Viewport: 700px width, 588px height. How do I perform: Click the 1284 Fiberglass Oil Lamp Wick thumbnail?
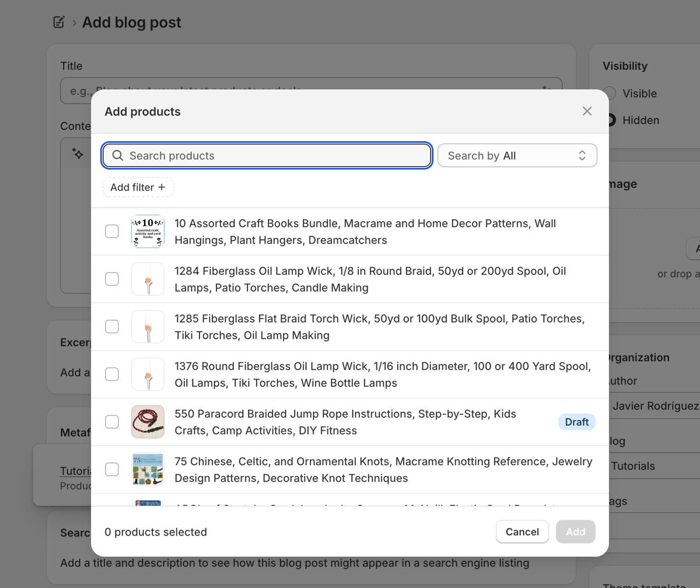(148, 279)
